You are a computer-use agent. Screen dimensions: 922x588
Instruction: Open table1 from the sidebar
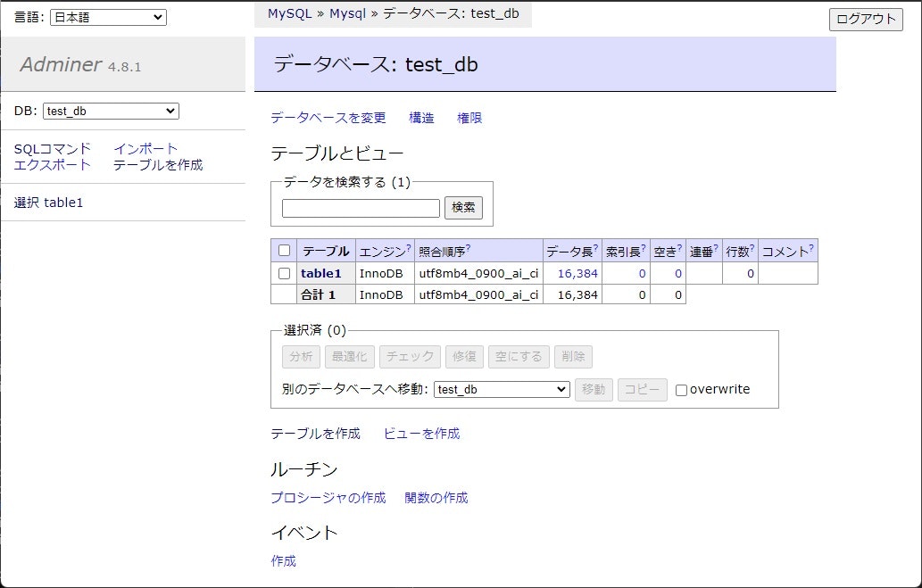click(x=63, y=203)
